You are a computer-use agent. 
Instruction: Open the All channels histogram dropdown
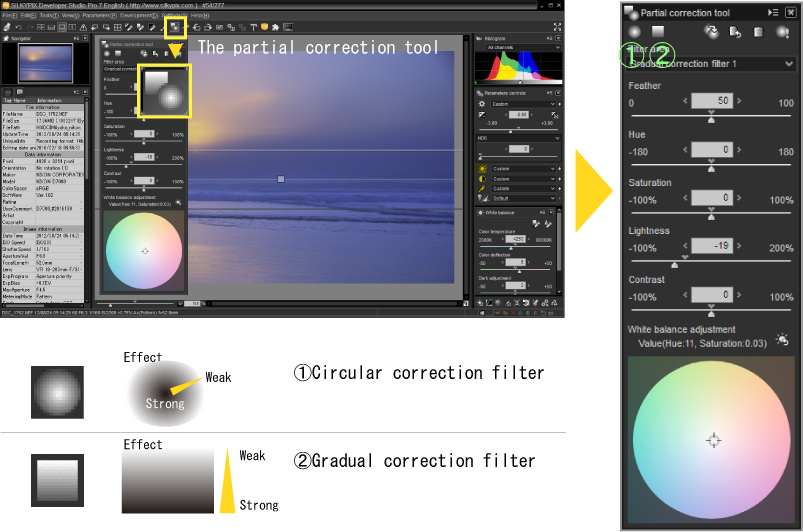(x=523, y=47)
